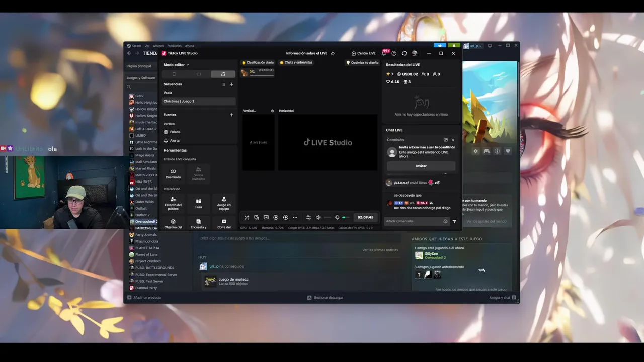Image resolution: width=644 pixels, height=362 pixels.
Task: Select the horizontal landscape layout mode
Action: (x=199, y=74)
